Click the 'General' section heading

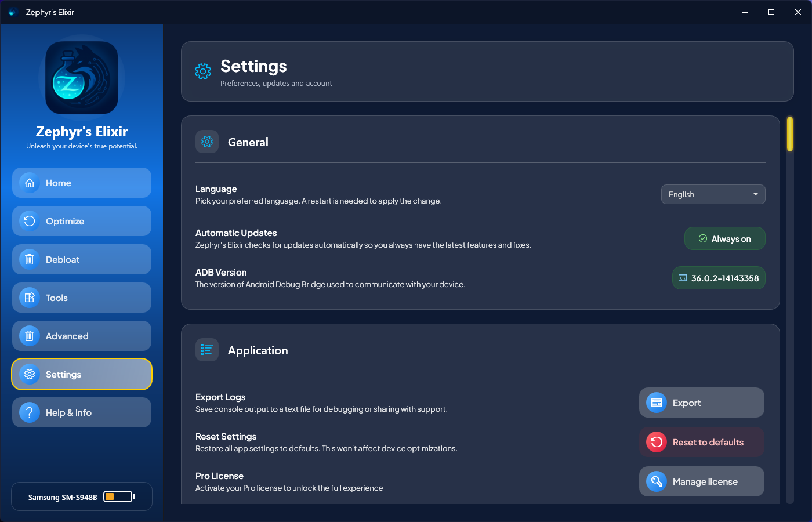(x=248, y=142)
